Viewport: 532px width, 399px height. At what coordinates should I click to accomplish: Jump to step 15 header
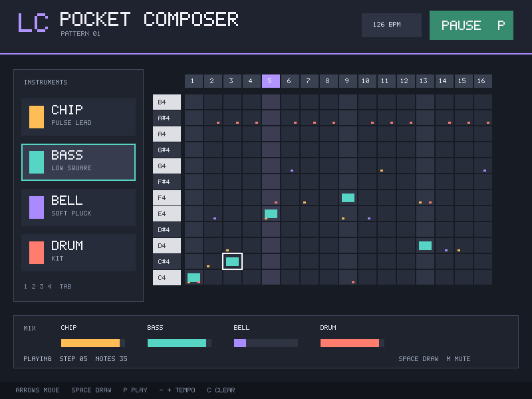click(x=464, y=81)
